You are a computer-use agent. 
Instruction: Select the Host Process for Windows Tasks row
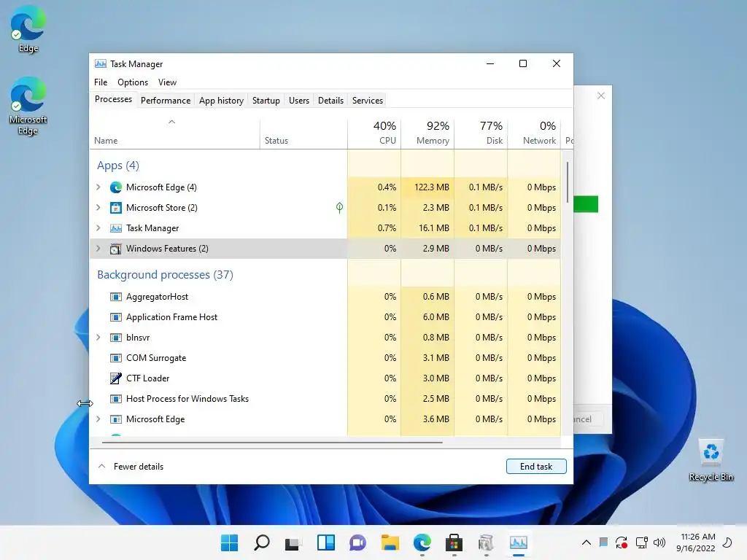click(325, 399)
